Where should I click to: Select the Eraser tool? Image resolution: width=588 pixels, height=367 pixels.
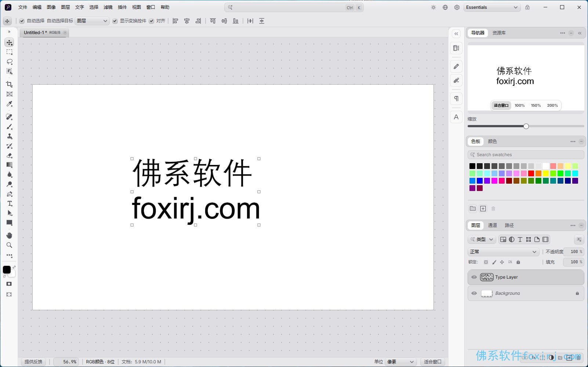click(x=10, y=155)
